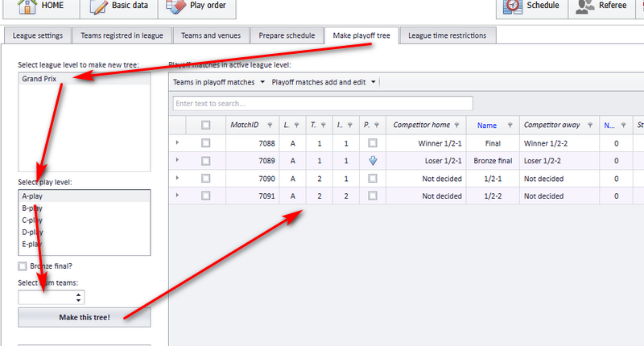Click the Loser 1/2-2 cell
The image size is (644, 346).
pos(559,161)
